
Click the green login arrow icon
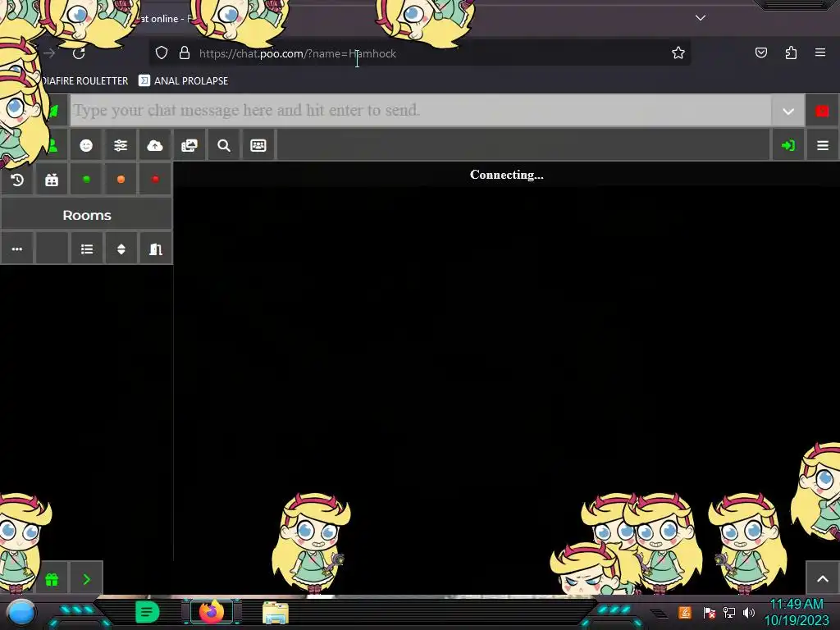point(788,146)
